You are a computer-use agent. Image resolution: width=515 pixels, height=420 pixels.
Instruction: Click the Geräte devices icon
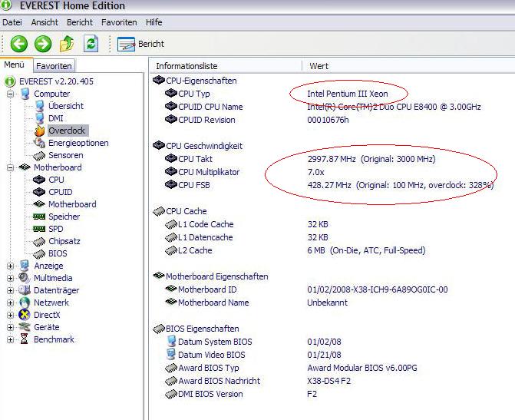coord(25,327)
